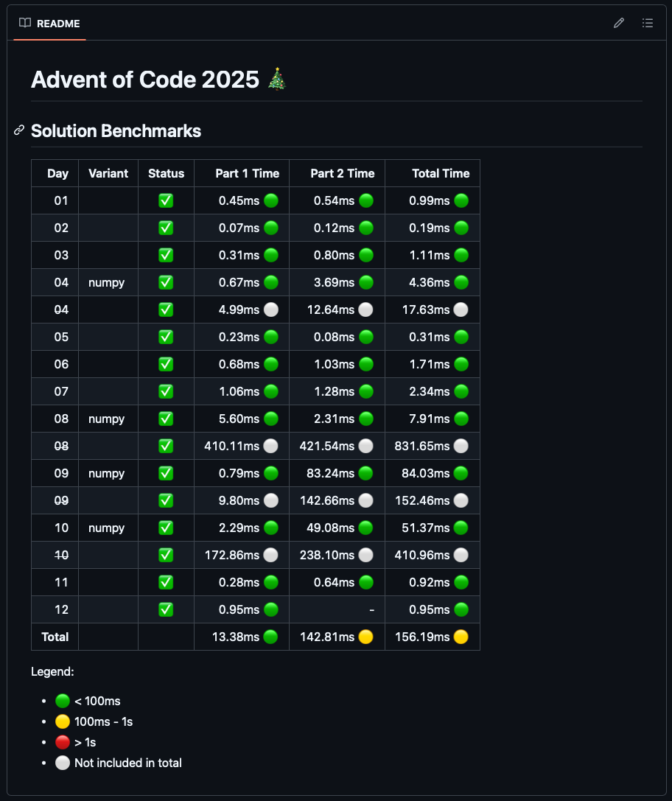Click the Total Time column header
The height and width of the screenshot is (801, 672).
[441, 174]
